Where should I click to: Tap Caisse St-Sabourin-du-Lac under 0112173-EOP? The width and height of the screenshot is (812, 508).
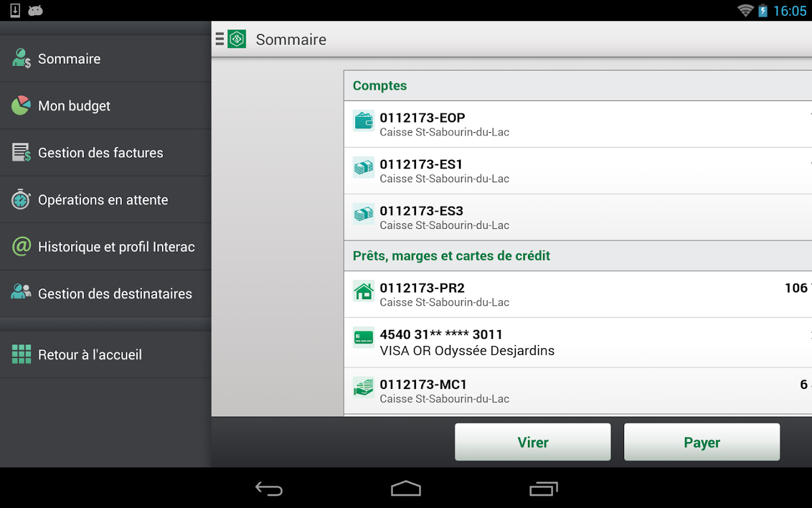(x=444, y=132)
